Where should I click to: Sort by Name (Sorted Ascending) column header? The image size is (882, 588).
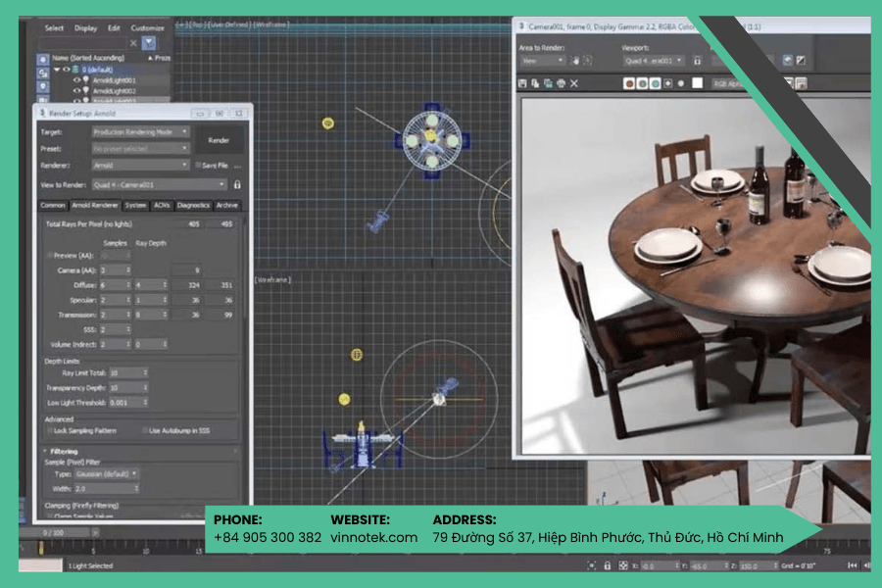pos(88,58)
